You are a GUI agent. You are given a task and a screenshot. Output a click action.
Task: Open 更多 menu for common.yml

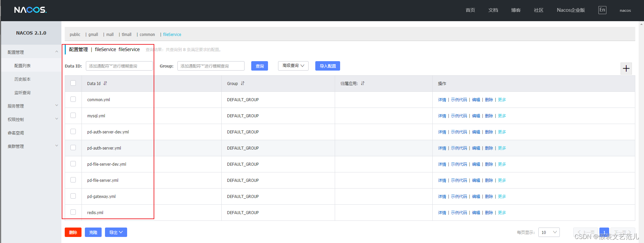coord(502,100)
